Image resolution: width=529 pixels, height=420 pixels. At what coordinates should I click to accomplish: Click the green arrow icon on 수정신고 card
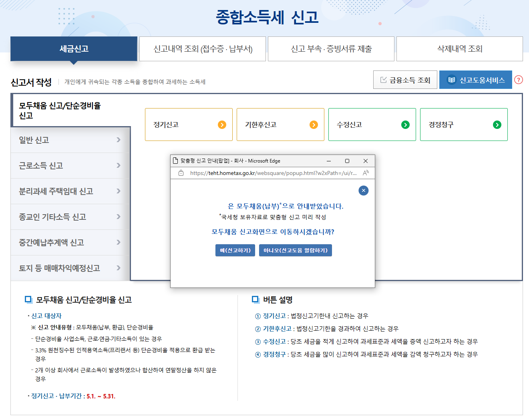coord(405,125)
